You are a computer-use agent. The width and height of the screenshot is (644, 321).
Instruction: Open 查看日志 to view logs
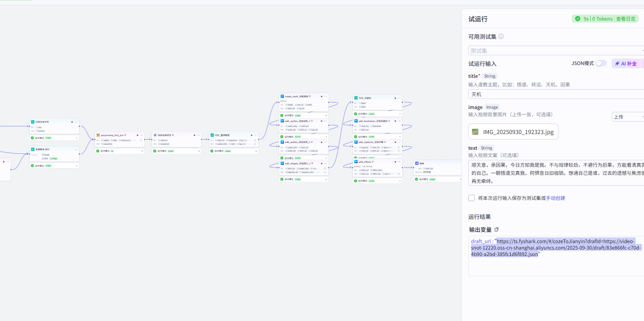626,19
